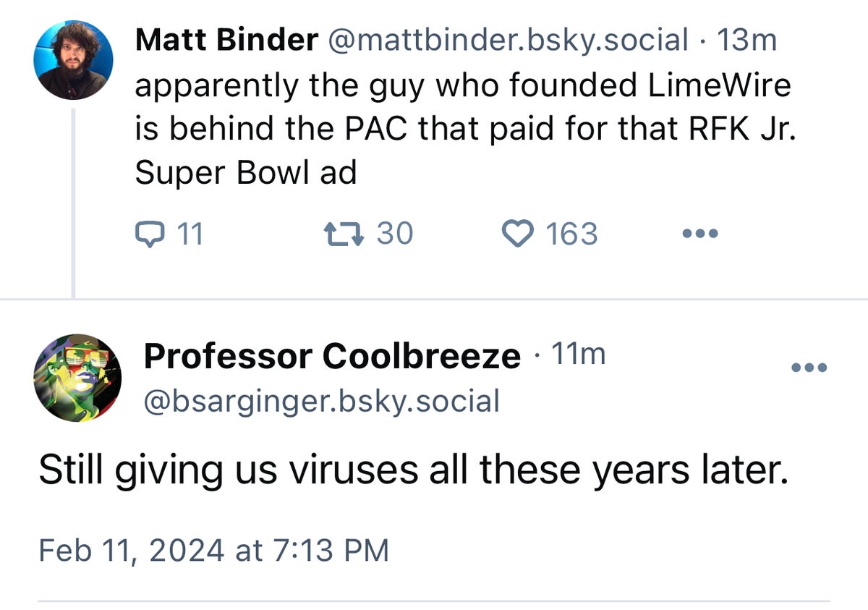Click the 13m timestamp on parent post
This screenshot has height=610, width=868.
(746, 41)
